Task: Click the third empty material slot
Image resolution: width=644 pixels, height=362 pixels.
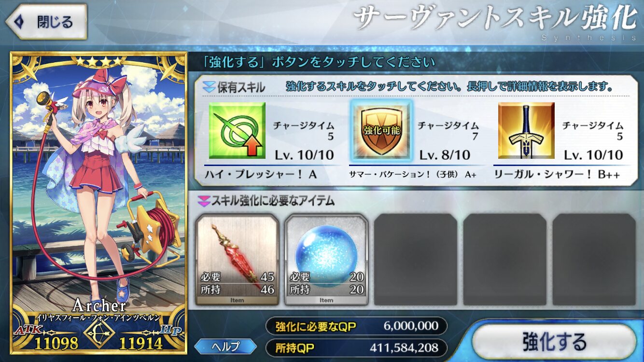Action: coord(416,260)
